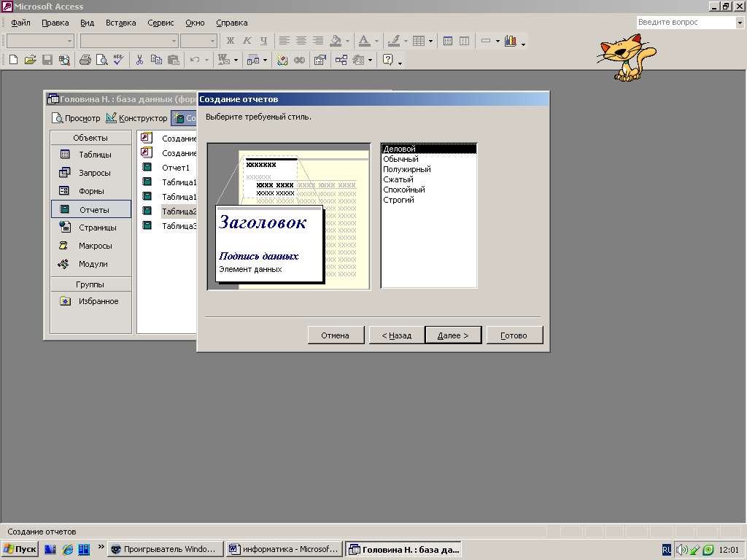Viewport: 747px width, 560px height.
Task: Open Microsoft Access Help icon
Action: pos(388,60)
